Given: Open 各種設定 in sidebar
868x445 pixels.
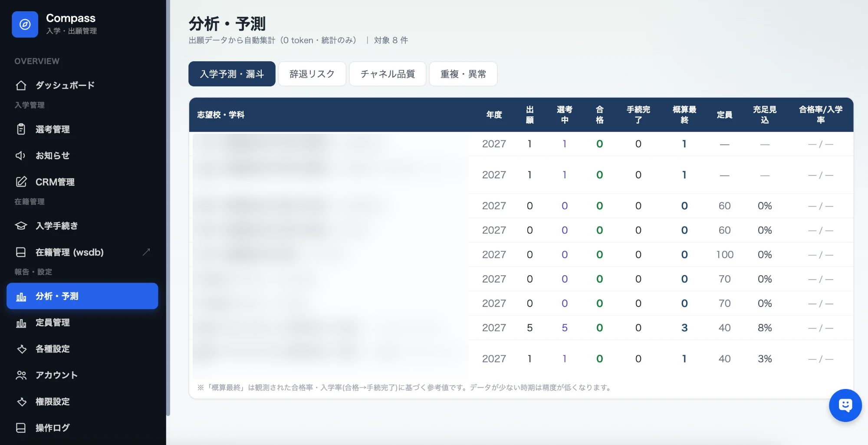Looking at the screenshot, I should [x=82, y=349].
